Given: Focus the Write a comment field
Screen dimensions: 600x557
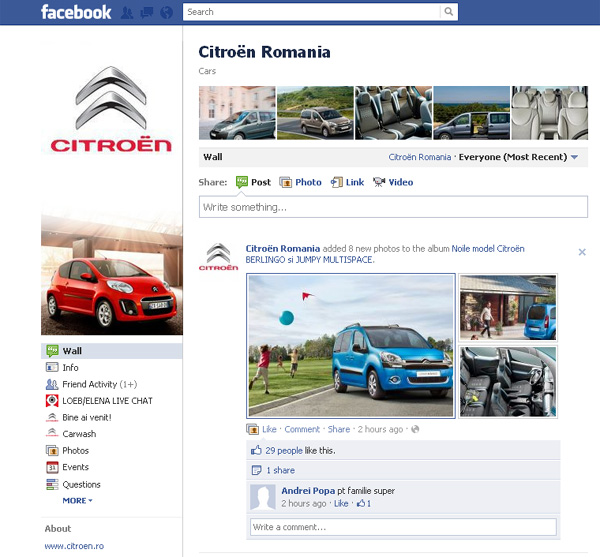Looking at the screenshot, I should click(402, 527).
